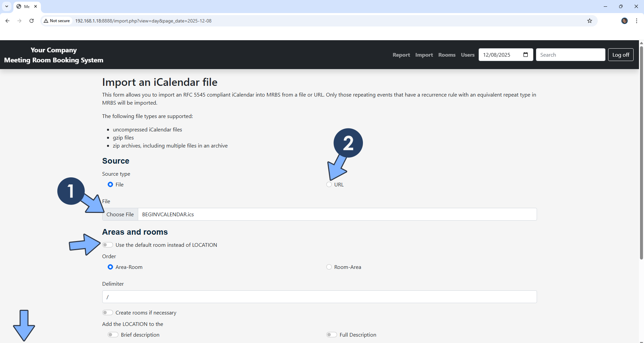
Task: Close the current browser tab
Action: click(36, 6)
